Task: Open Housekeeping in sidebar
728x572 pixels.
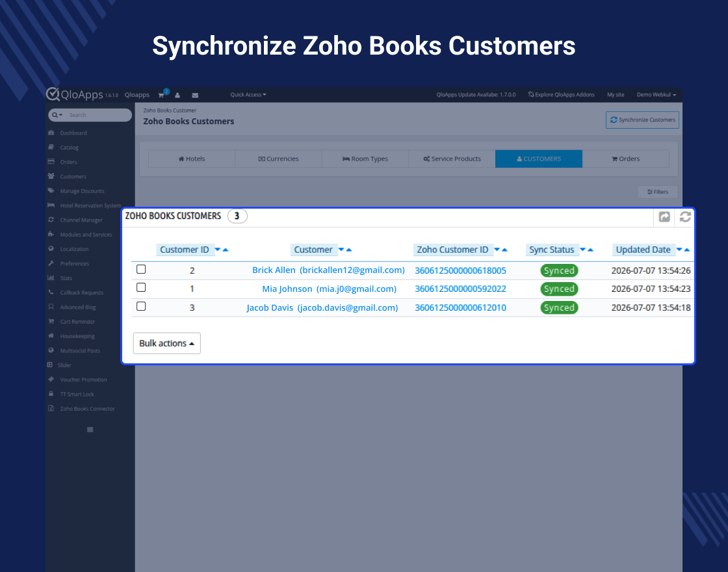Action: pos(77,336)
